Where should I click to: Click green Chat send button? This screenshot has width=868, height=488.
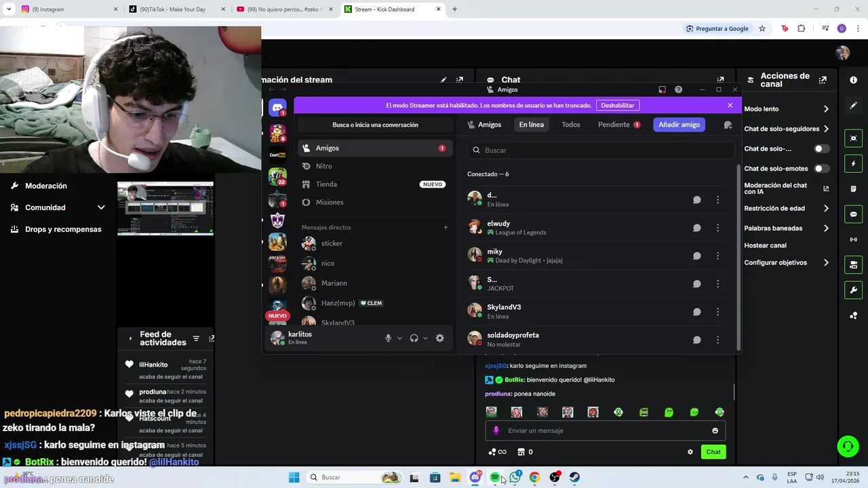tap(713, 452)
